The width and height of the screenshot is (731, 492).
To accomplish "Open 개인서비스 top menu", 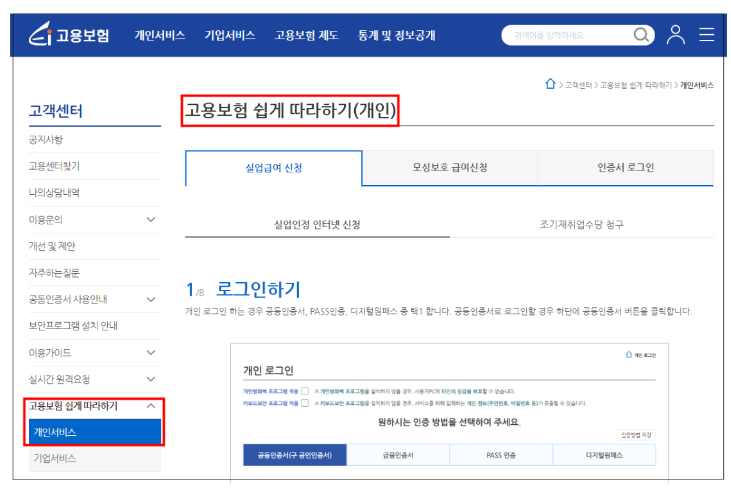I will pos(160,35).
